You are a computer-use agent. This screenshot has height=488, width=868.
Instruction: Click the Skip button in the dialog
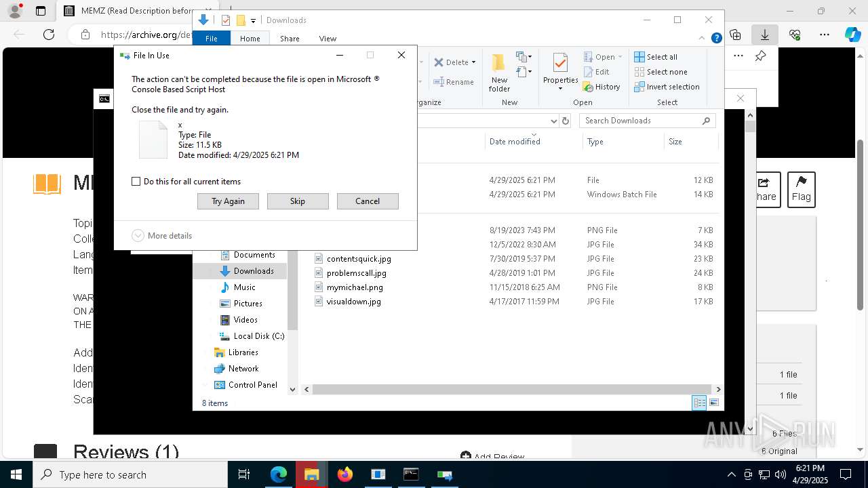(298, 201)
